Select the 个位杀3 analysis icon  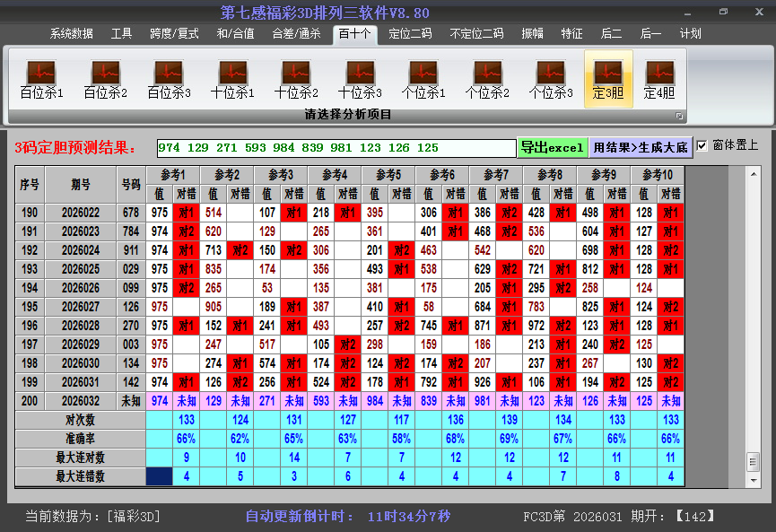[551, 79]
